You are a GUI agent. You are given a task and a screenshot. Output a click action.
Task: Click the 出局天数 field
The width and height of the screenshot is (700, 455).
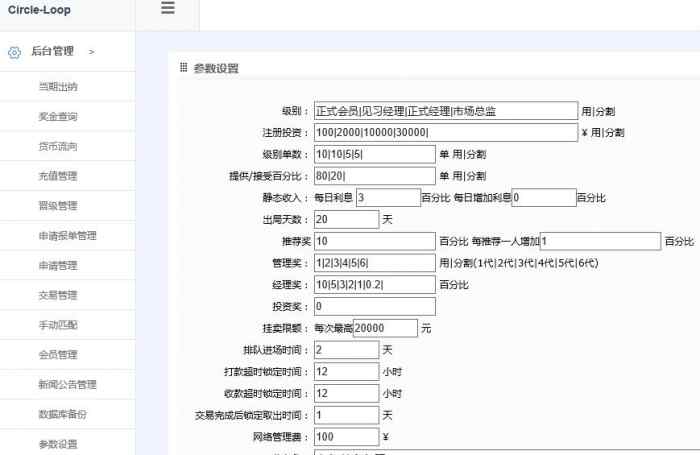tap(346, 219)
